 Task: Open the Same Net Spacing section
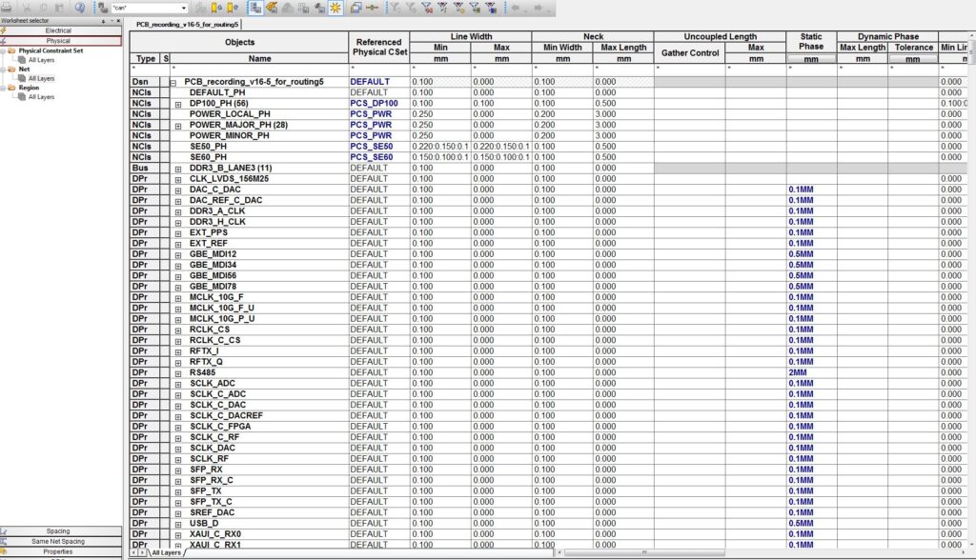click(x=59, y=541)
